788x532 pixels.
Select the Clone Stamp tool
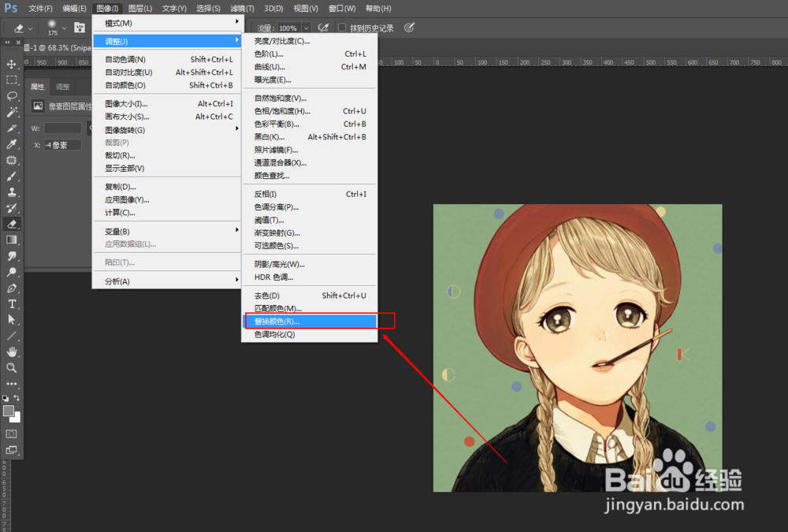(x=11, y=192)
